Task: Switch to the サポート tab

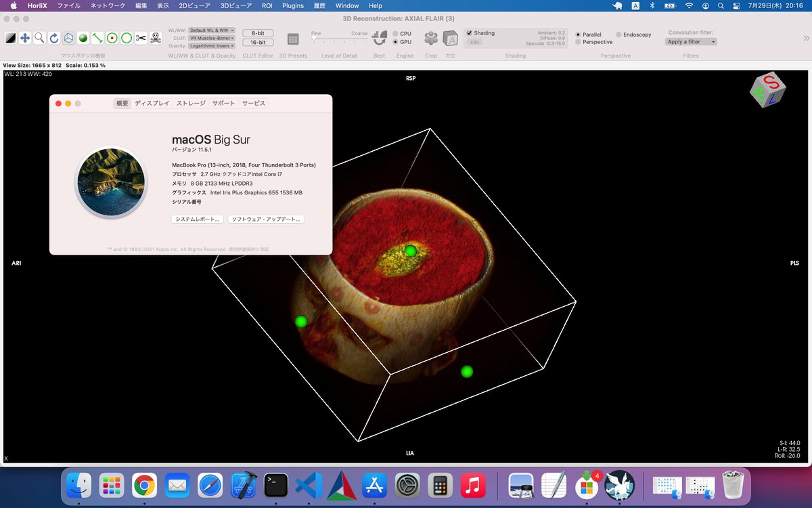Action: 224,103
